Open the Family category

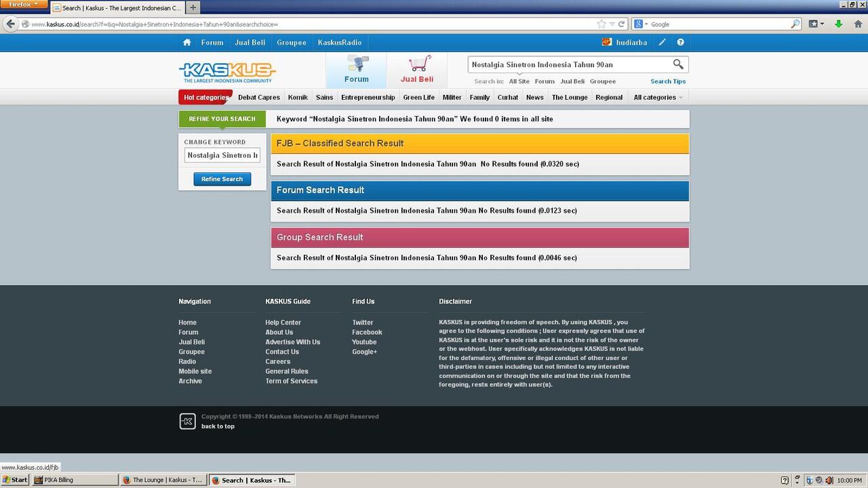[479, 98]
